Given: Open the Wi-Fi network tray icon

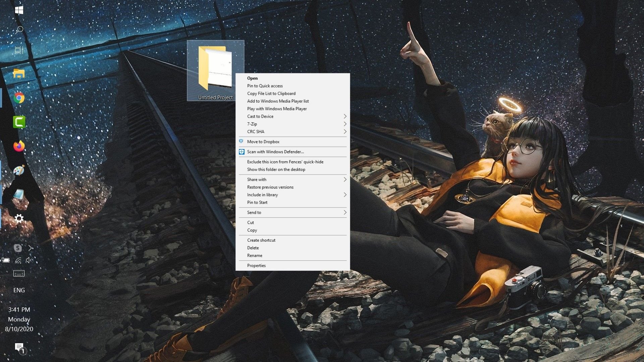Looking at the screenshot, I should [x=18, y=260].
